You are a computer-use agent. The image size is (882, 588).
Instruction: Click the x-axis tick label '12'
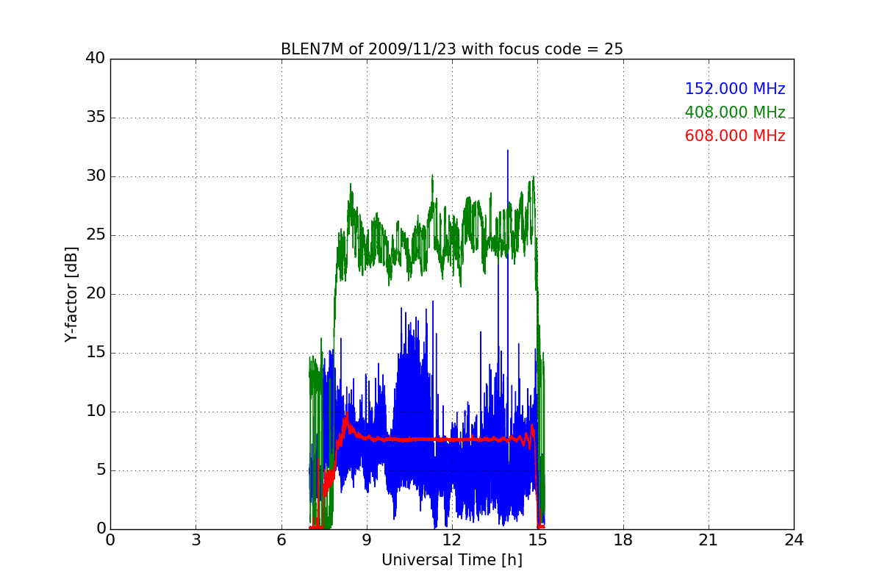(452, 540)
